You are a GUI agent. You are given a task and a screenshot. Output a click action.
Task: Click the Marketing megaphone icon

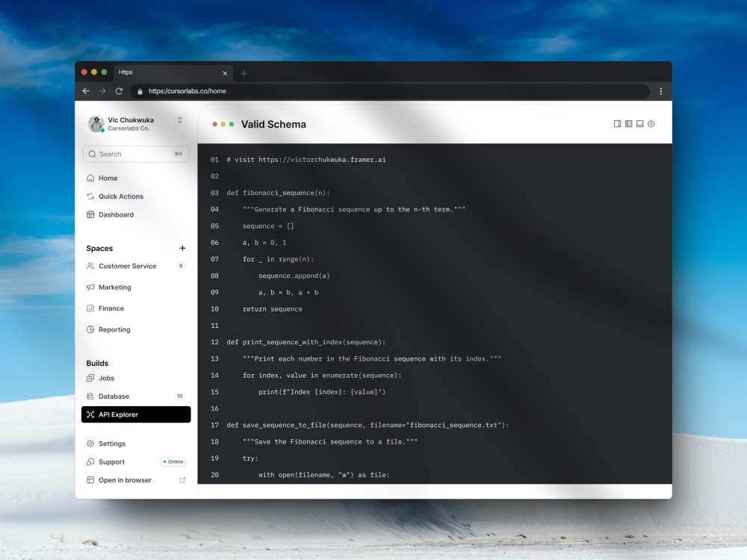[x=90, y=287]
